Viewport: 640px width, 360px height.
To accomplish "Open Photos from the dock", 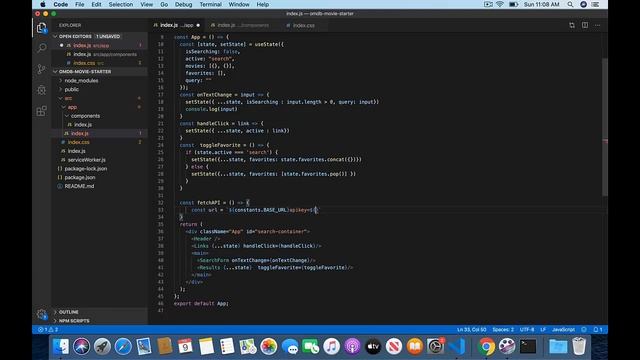I will click(x=269, y=347).
